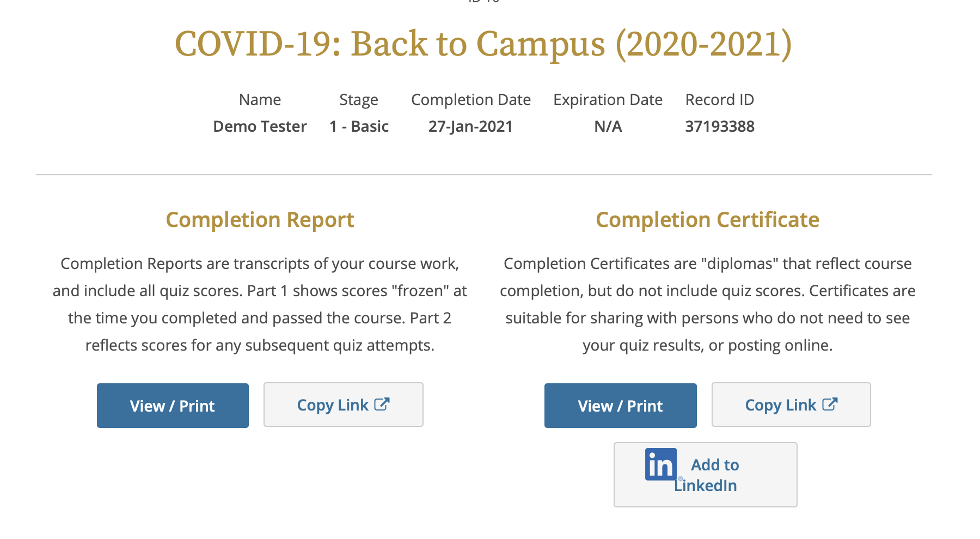Copy the Completion Report link
This screenshot has height=539, width=980.
click(x=343, y=405)
